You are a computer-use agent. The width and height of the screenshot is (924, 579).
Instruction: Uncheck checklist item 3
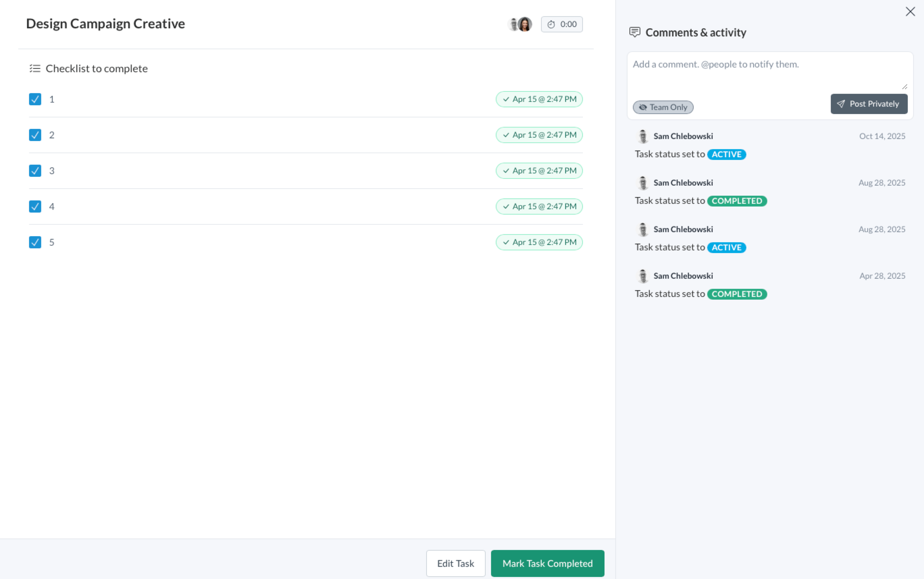35,171
